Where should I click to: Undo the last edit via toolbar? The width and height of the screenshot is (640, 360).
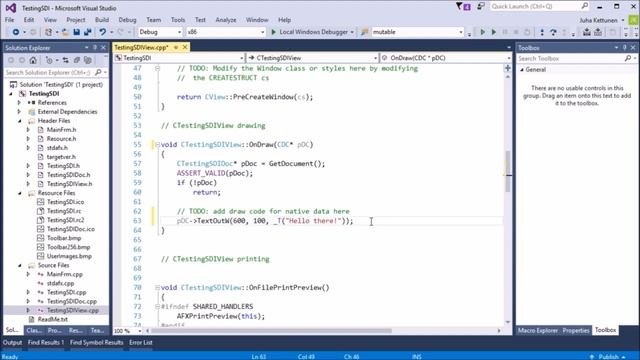tap(102, 32)
